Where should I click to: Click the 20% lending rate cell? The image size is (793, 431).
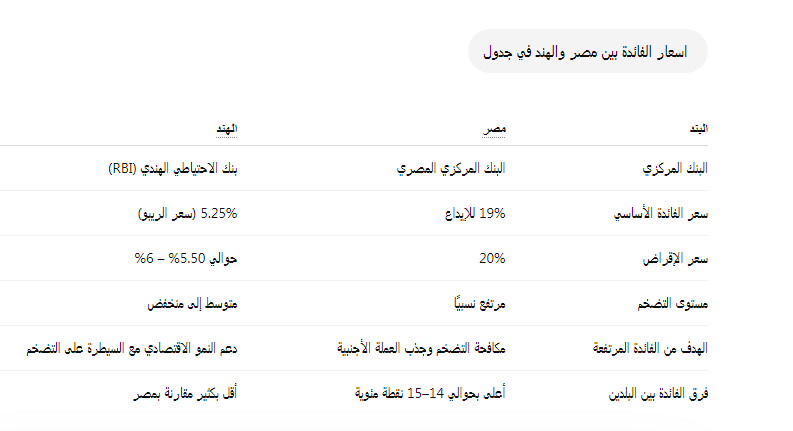click(x=493, y=258)
